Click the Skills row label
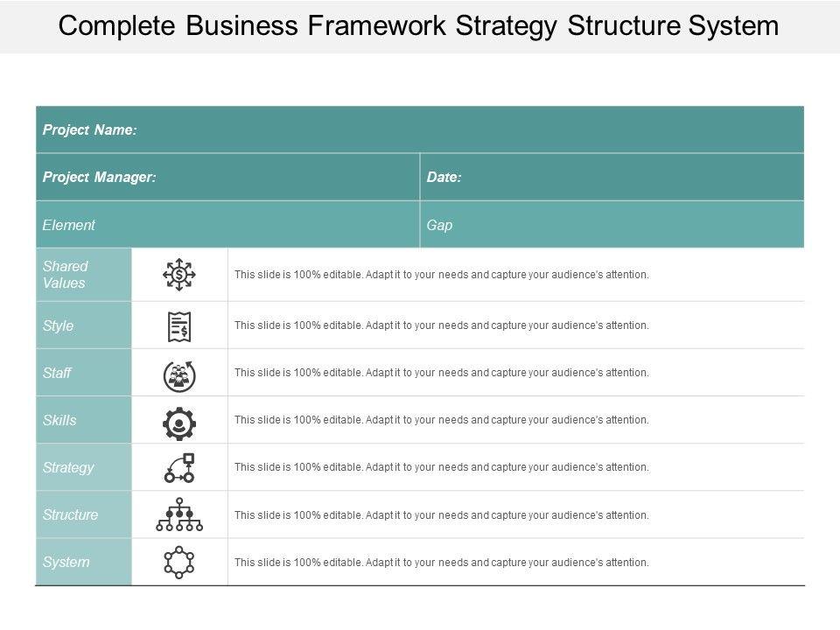The image size is (840, 630). (x=83, y=420)
